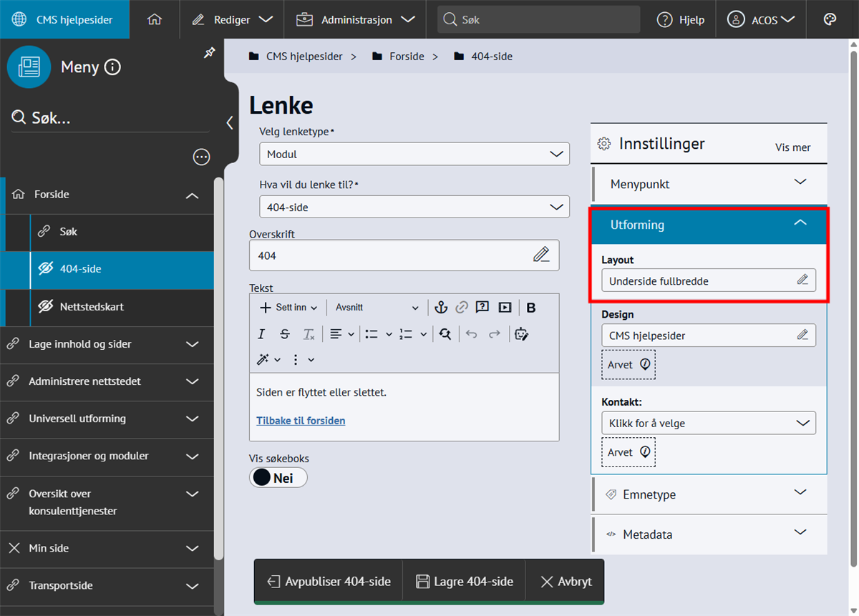Pin the Meny sidebar panel
The height and width of the screenshot is (616, 859).
point(209,54)
